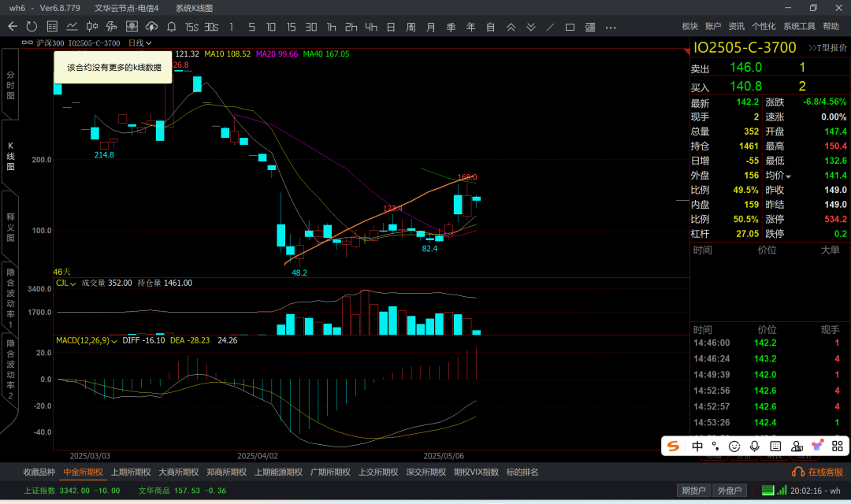This screenshot has width=851, height=504.
Task: Open the 系统工具 menu
Action: (x=799, y=27)
